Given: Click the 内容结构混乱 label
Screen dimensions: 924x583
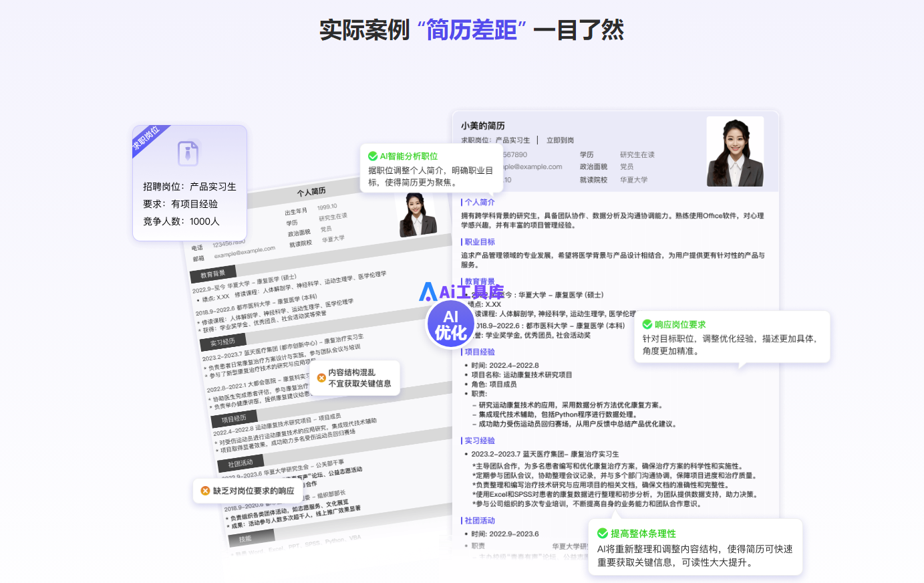Looking at the screenshot, I should click(x=352, y=372).
